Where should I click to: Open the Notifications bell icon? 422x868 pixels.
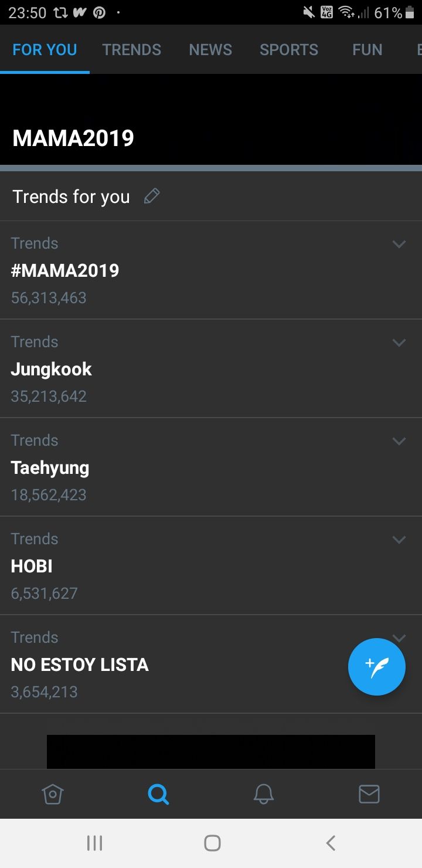(x=264, y=795)
